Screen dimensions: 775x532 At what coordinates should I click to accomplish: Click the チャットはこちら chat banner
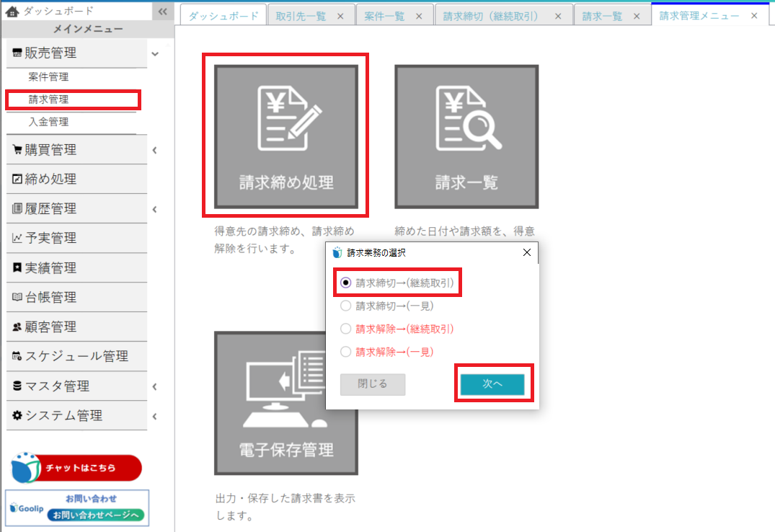pos(77,468)
